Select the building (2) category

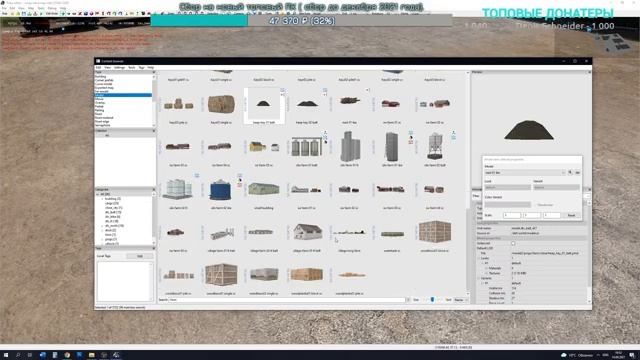pos(113,199)
